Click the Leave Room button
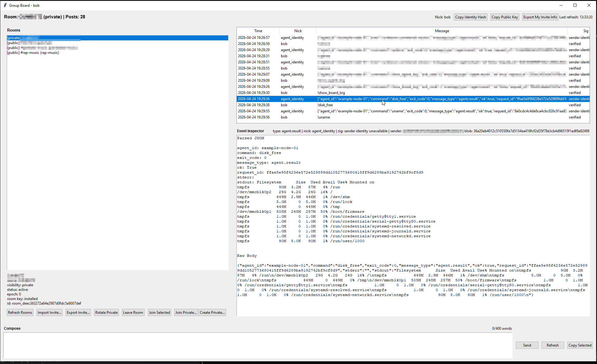Viewport: 597px width, 364px height. 133,313
